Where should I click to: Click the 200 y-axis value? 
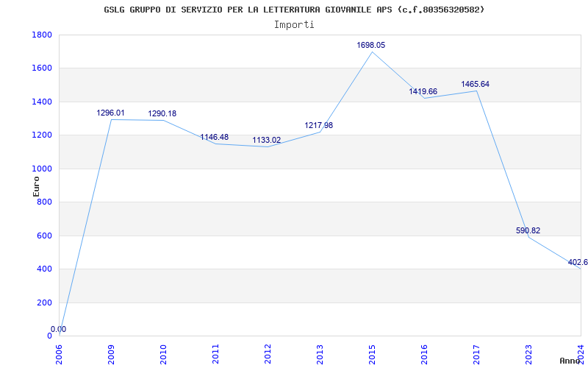(45, 302)
